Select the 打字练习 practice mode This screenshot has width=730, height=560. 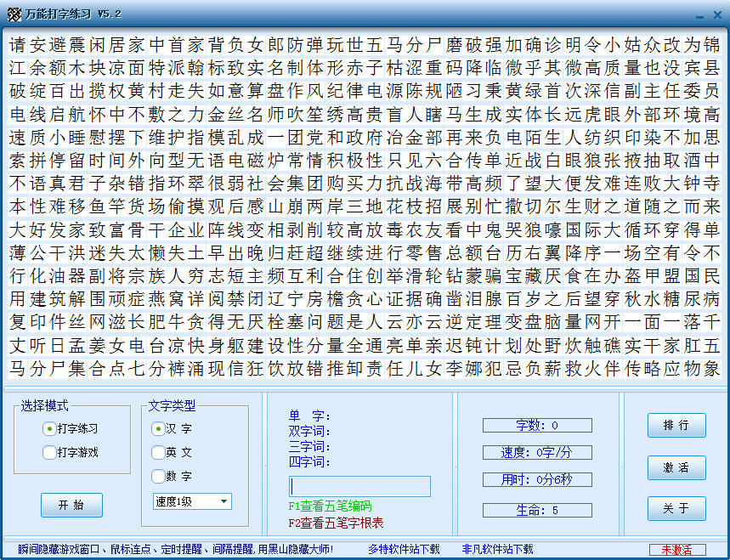pyautogui.click(x=50, y=428)
